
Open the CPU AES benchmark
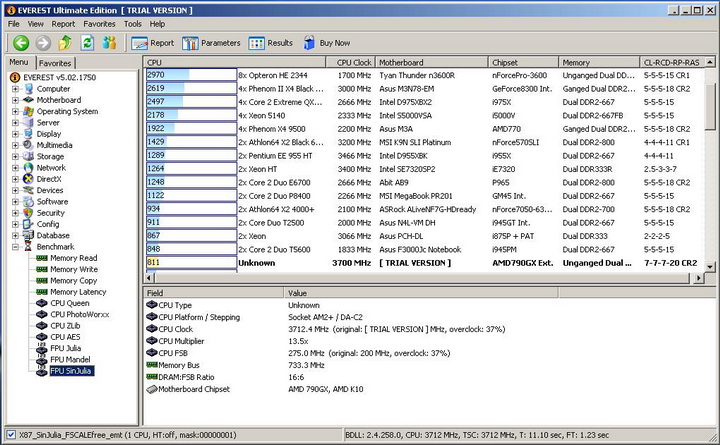point(58,337)
